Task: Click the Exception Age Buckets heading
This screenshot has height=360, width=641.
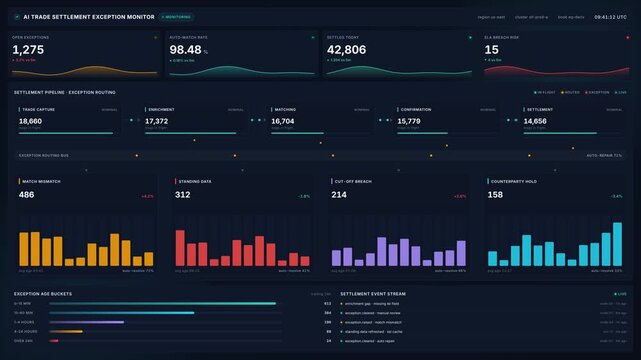Action: [43, 294]
